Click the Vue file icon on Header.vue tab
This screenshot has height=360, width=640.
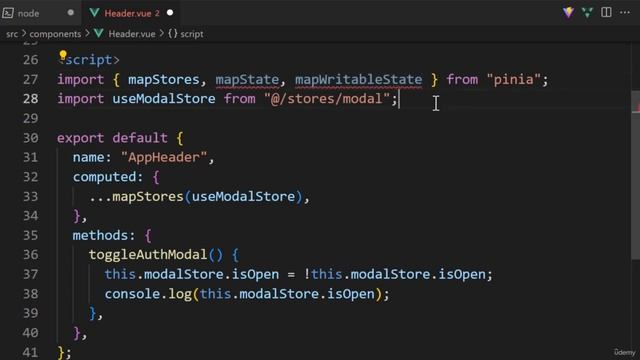94,13
